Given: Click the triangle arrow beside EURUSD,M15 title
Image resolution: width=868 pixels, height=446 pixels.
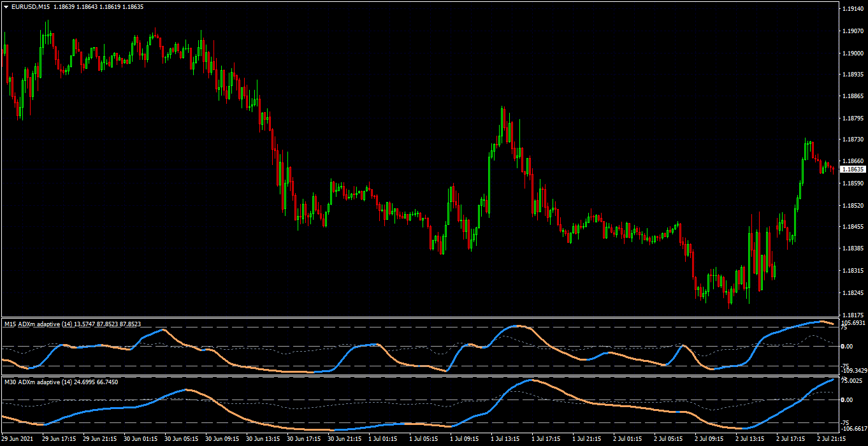Looking at the screenshot, I should tap(6, 6).
